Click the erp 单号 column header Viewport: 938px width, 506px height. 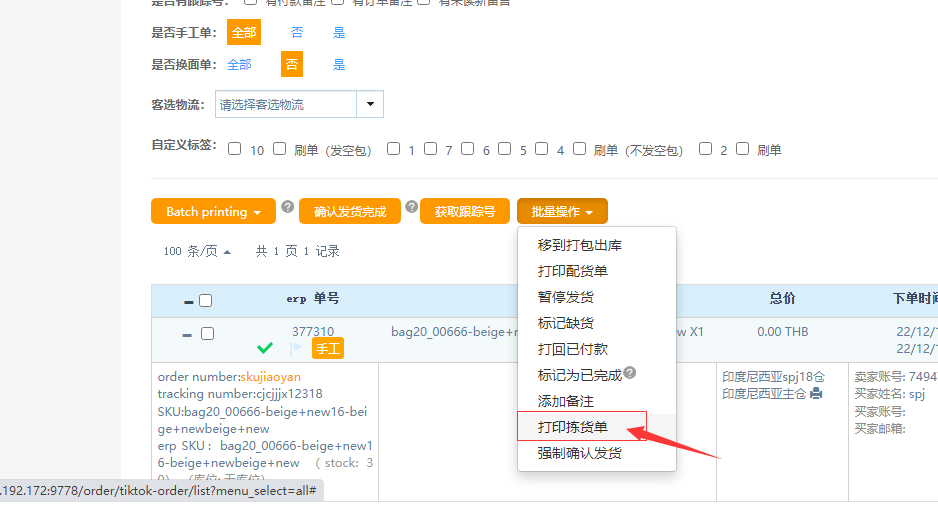point(313,298)
